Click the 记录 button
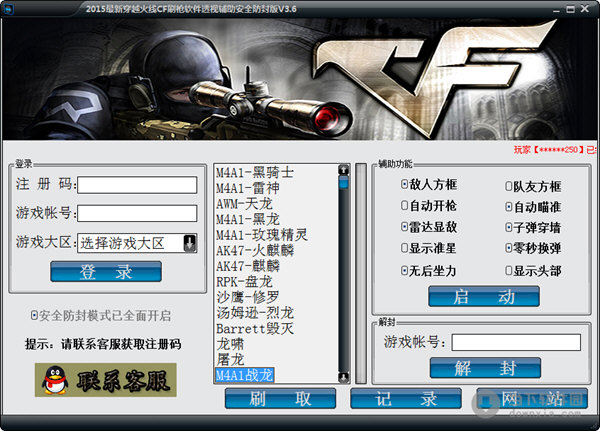The height and width of the screenshot is (431, 600). coord(406,398)
